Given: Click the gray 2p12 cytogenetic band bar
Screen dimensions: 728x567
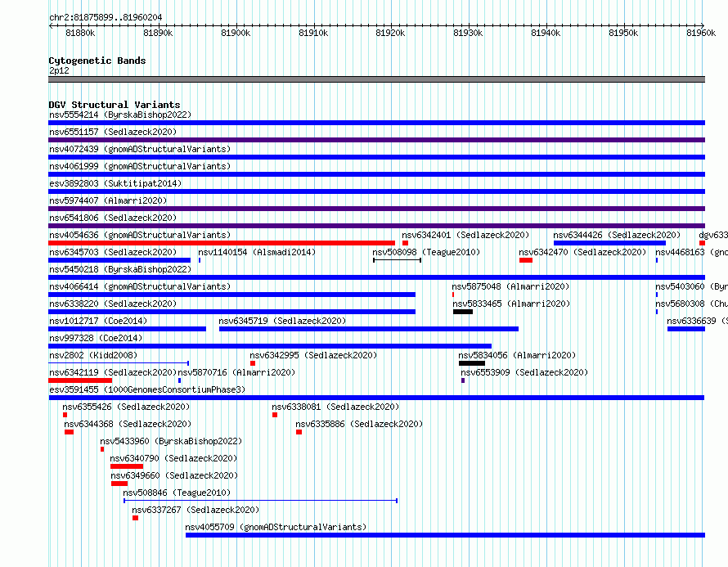Looking at the screenshot, I should 376,79.
